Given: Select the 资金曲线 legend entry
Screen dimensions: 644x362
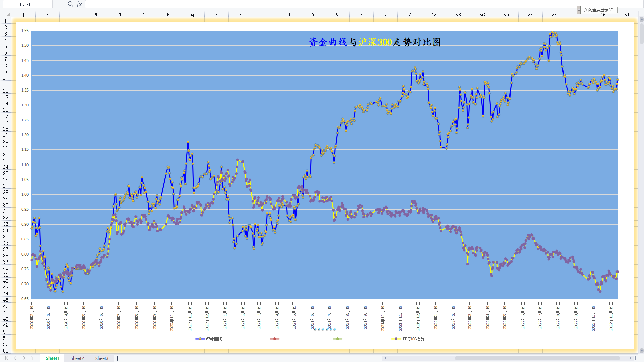Looking at the screenshot, I should coord(208,339).
